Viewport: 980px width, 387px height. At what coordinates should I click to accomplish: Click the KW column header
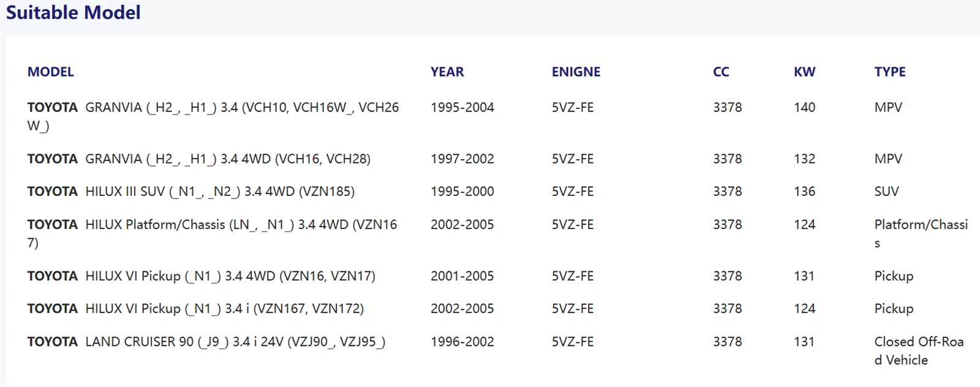pos(804,72)
